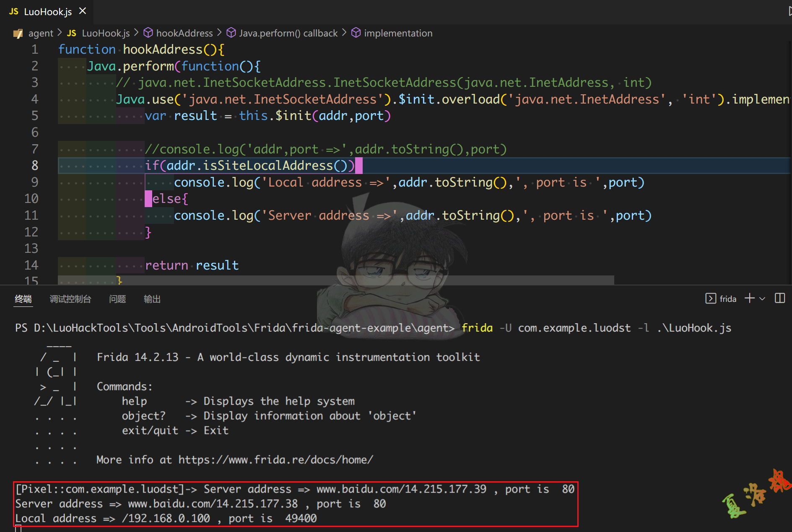Click line number 14 in gutter
This screenshot has height=532, width=792.
[31, 265]
